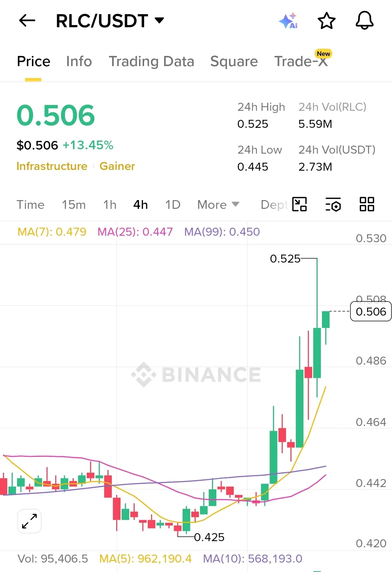Tap the +13.45% change value
The image size is (392, 572).
pos(88,145)
